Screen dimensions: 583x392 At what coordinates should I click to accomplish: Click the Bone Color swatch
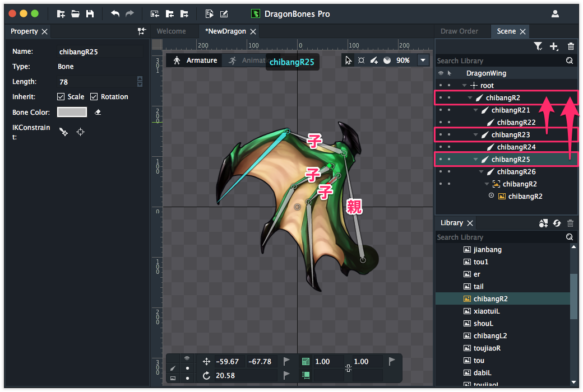[x=72, y=113]
